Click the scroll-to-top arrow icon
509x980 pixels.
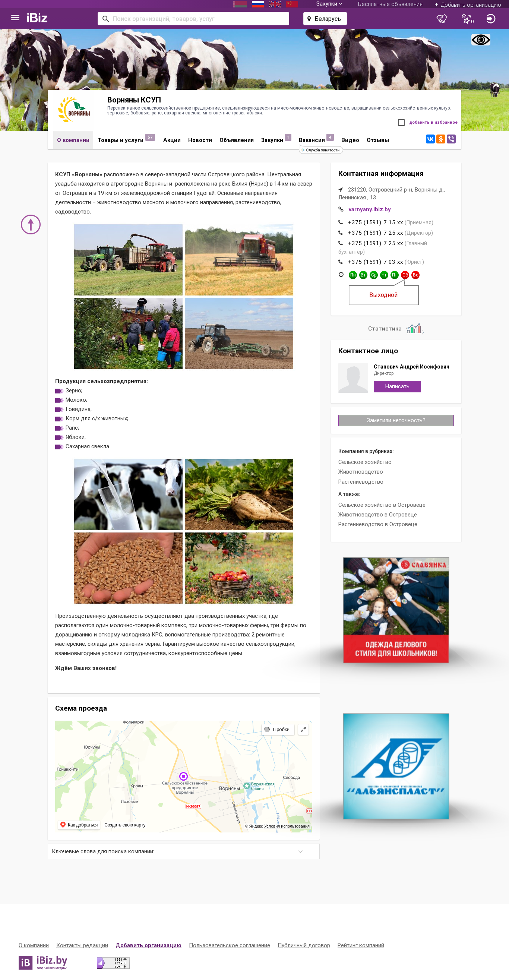(31, 224)
